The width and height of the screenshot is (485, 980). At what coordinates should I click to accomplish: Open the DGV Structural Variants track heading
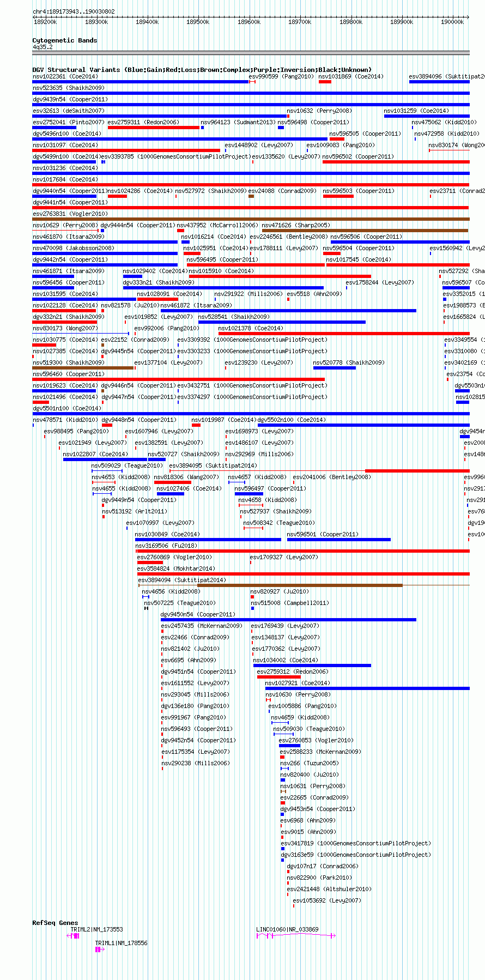click(x=202, y=70)
